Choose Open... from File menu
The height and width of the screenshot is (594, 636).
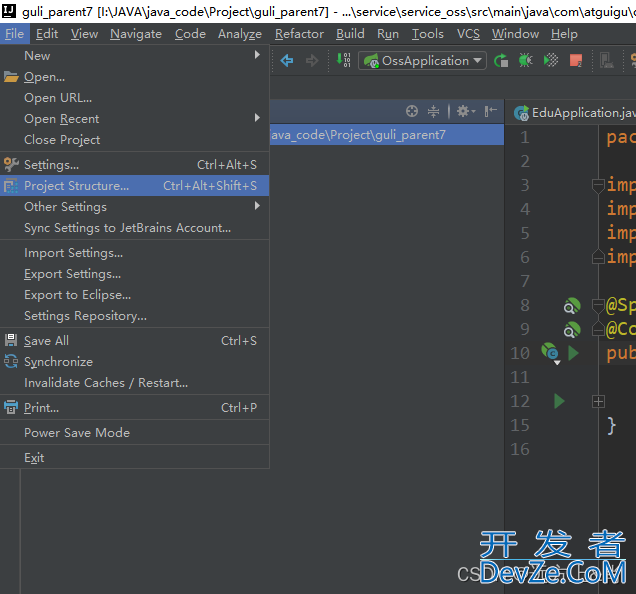coord(135,77)
